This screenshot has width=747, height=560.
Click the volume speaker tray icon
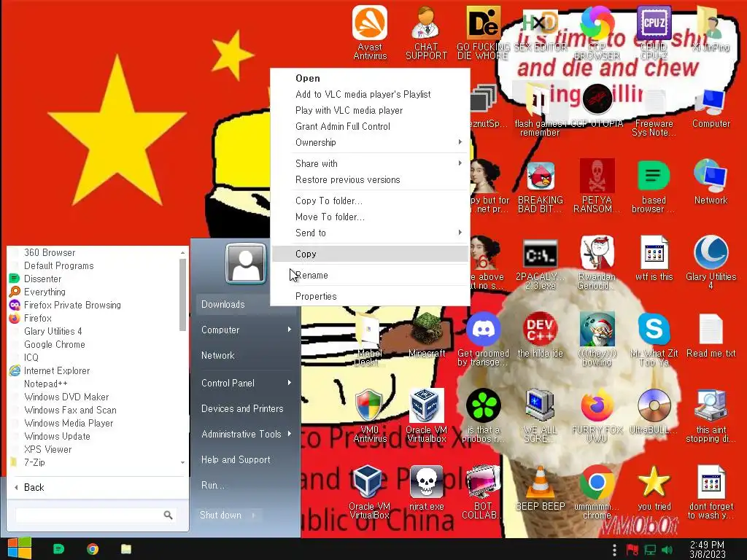point(667,550)
